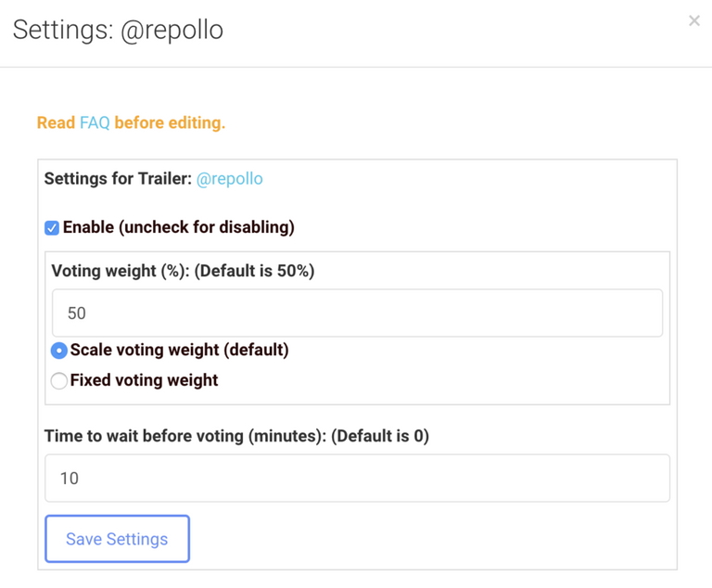Click the 'Settings for Trailer:' label
Viewport: 712px width, 588px height.
pos(118,179)
